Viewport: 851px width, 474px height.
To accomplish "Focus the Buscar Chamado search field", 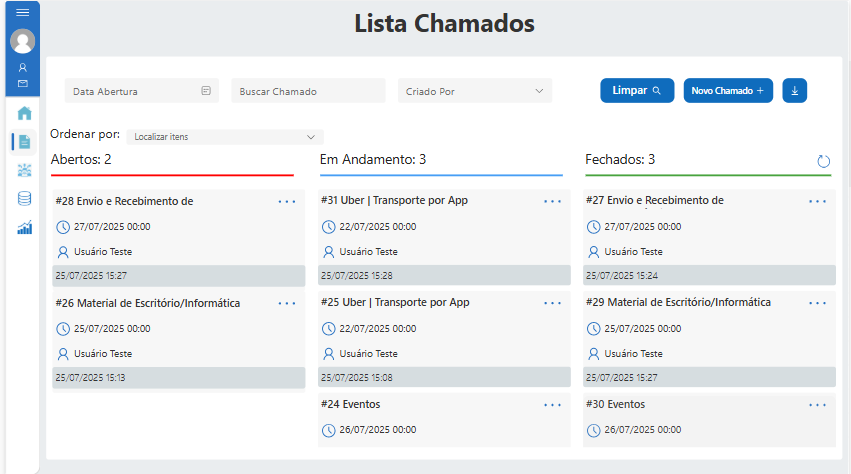I will click(x=308, y=91).
